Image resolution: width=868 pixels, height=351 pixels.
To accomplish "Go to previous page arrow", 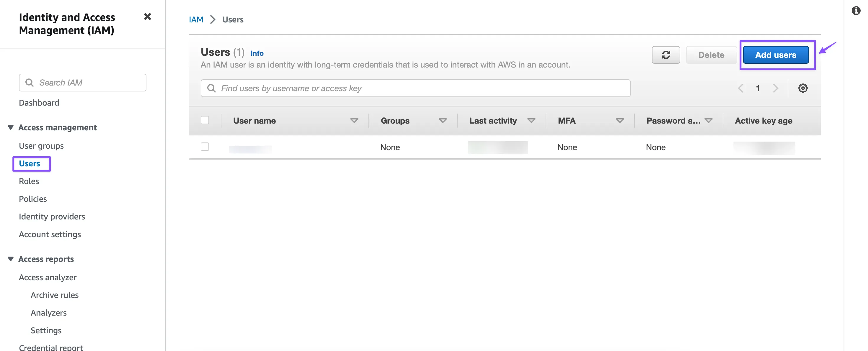I will [741, 88].
